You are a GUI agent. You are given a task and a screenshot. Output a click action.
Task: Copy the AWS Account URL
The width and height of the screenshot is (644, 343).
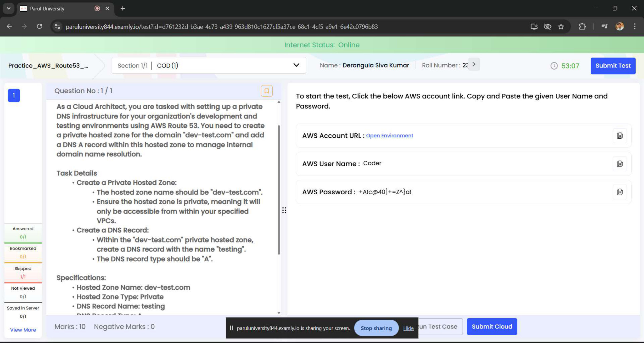pos(620,136)
